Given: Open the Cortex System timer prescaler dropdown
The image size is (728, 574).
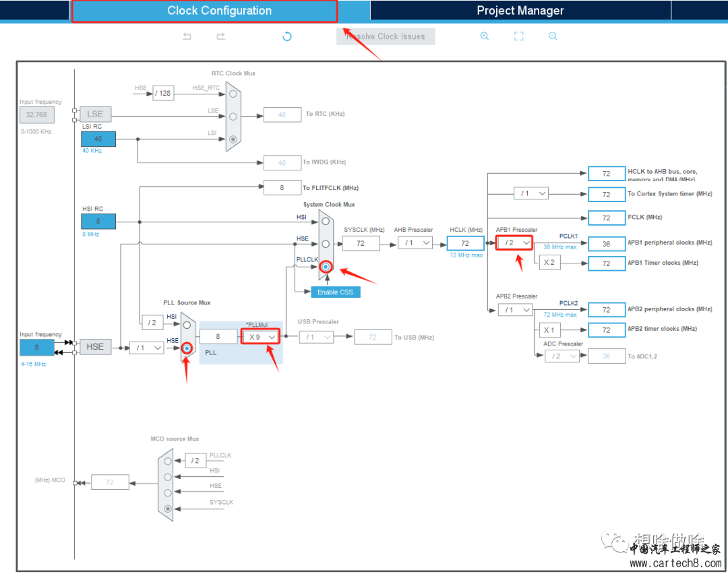Looking at the screenshot, I should [x=530, y=193].
